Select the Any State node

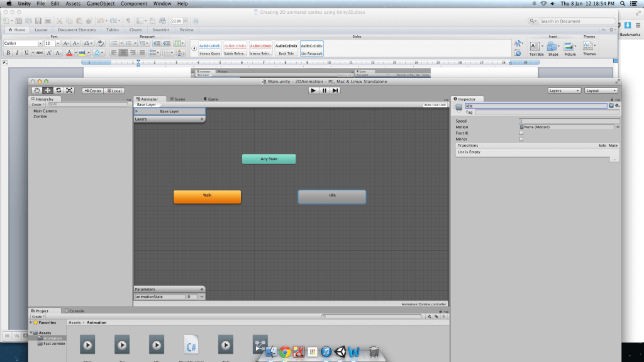click(x=269, y=159)
